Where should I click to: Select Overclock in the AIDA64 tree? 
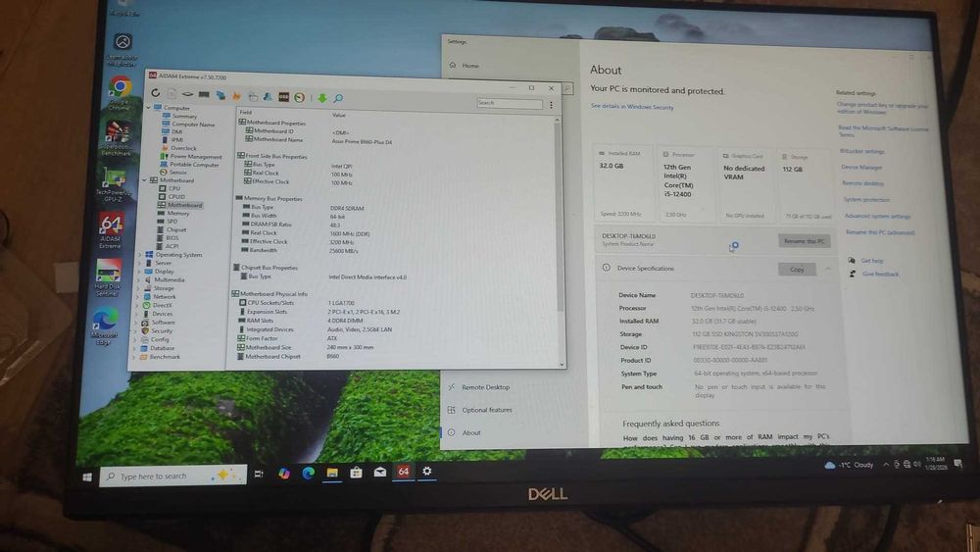click(x=183, y=148)
